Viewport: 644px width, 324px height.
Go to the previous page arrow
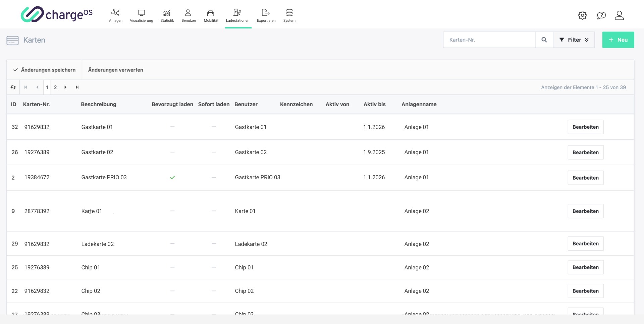(37, 87)
